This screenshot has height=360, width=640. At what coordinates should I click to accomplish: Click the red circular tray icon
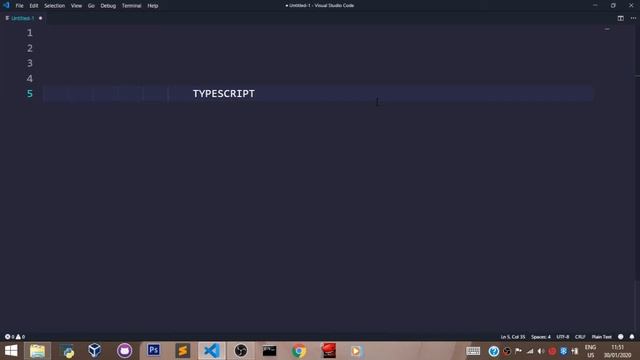coord(552,351)
